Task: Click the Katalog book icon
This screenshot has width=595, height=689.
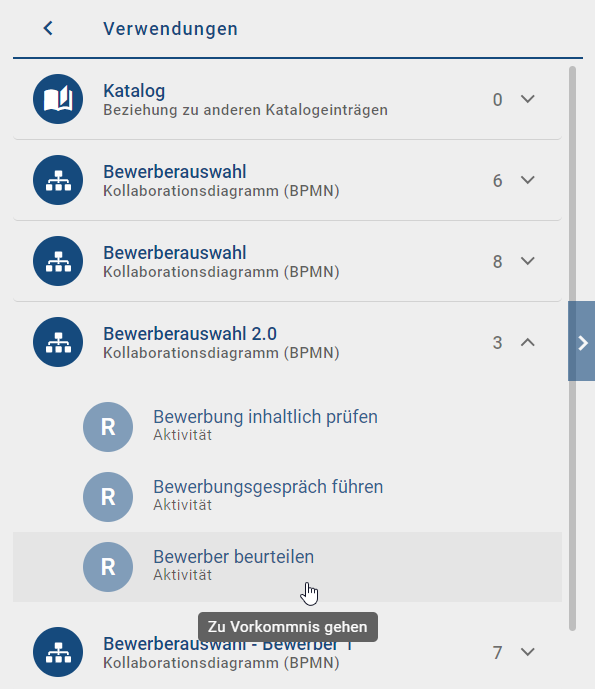Action: tap(58, 99)
